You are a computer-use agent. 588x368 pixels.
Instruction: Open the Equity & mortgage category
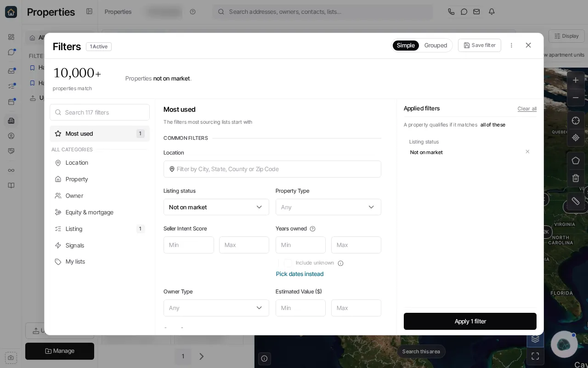(x=100, y=212)
